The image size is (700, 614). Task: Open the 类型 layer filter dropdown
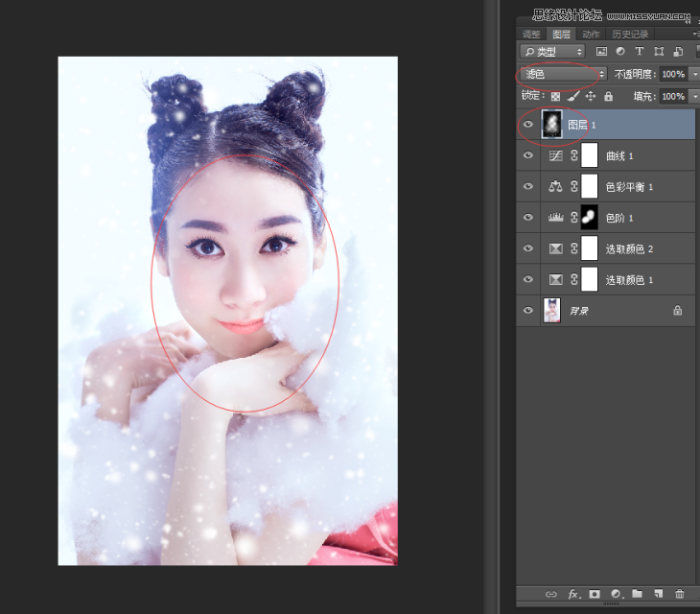[552, 52]
